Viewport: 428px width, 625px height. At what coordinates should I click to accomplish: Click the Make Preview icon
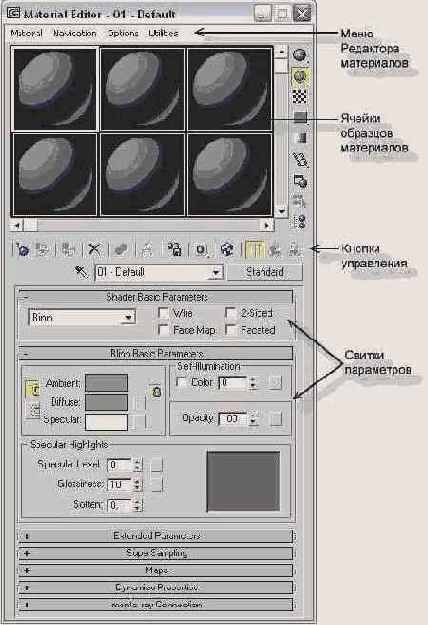[x=300, y=159]
